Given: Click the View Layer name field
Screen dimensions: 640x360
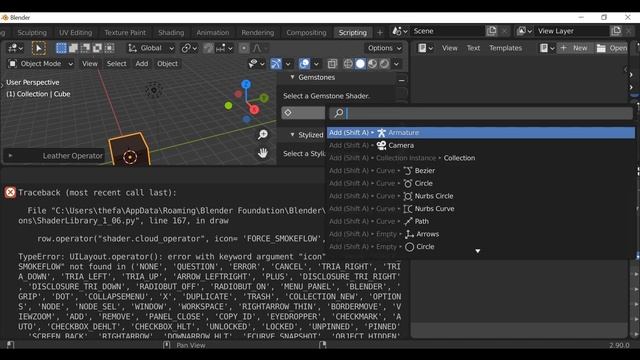Looking at the screenshot, I should 571,31.
